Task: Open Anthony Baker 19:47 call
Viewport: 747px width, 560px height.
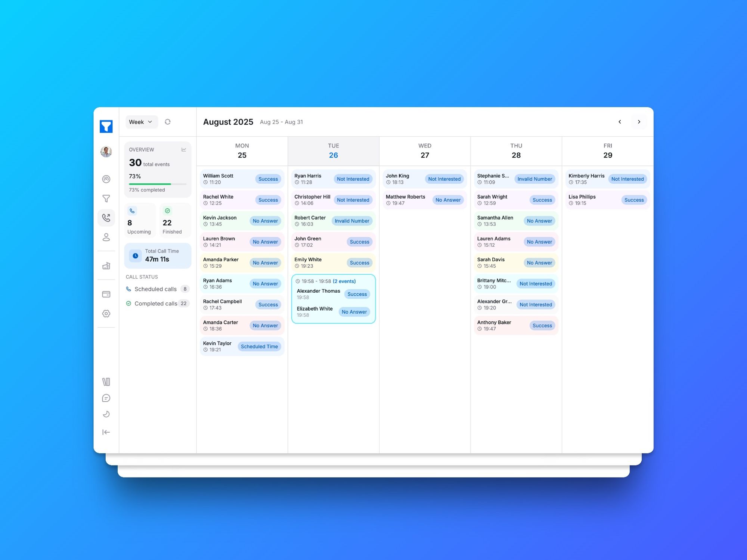Action: pos(516,326)
